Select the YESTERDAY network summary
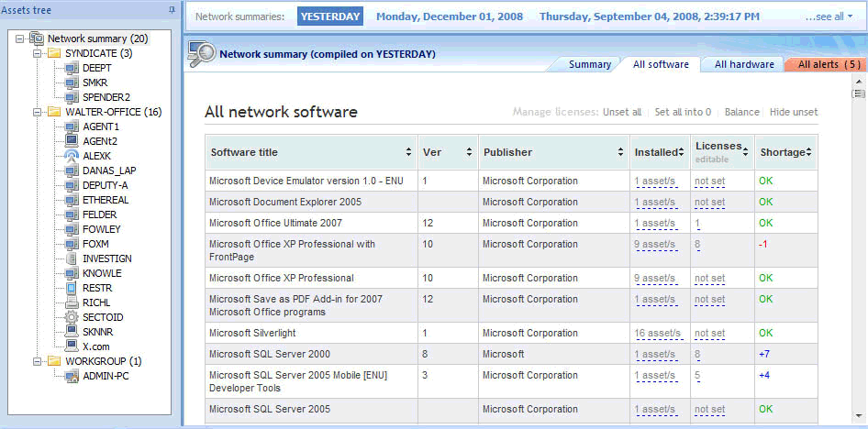868x429 pixels. [330, 16]
